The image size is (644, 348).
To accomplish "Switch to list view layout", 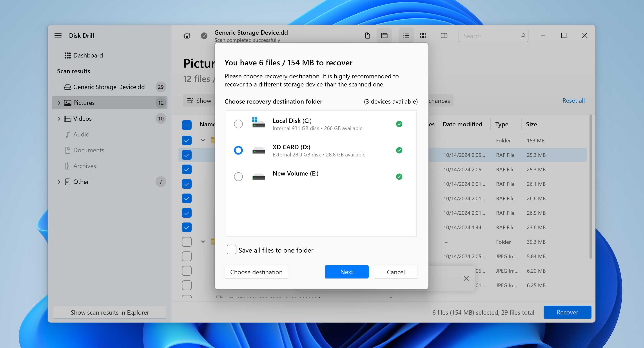I will pos(406,36).
